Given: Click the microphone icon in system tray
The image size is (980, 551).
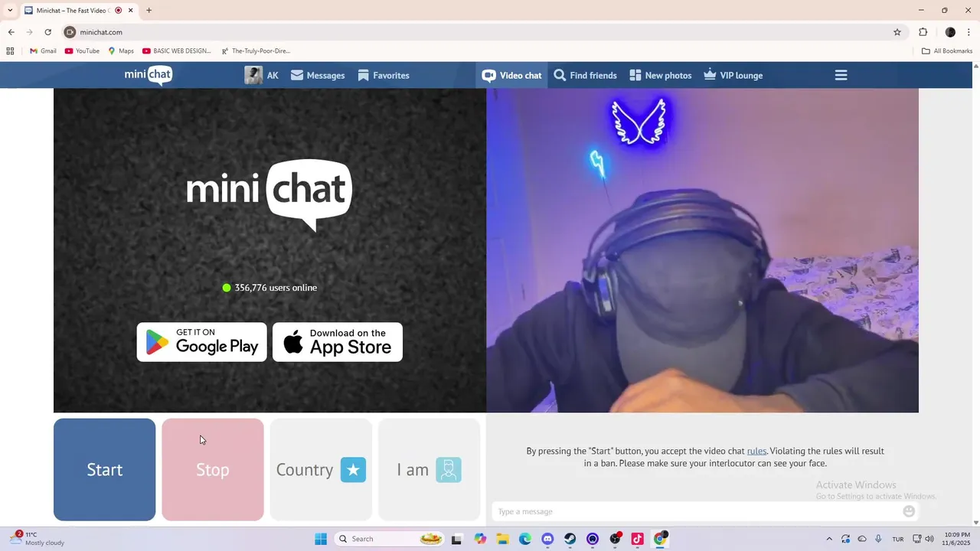Looking at the screenshot, I should pyautogui.click(x=878, y=539).
